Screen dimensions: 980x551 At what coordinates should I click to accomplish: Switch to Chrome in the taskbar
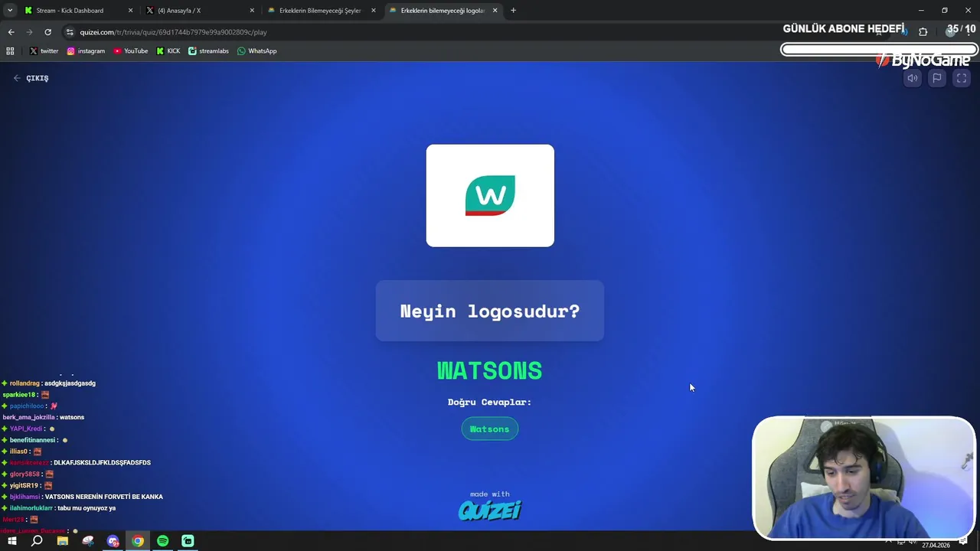[x=138, y=541]
